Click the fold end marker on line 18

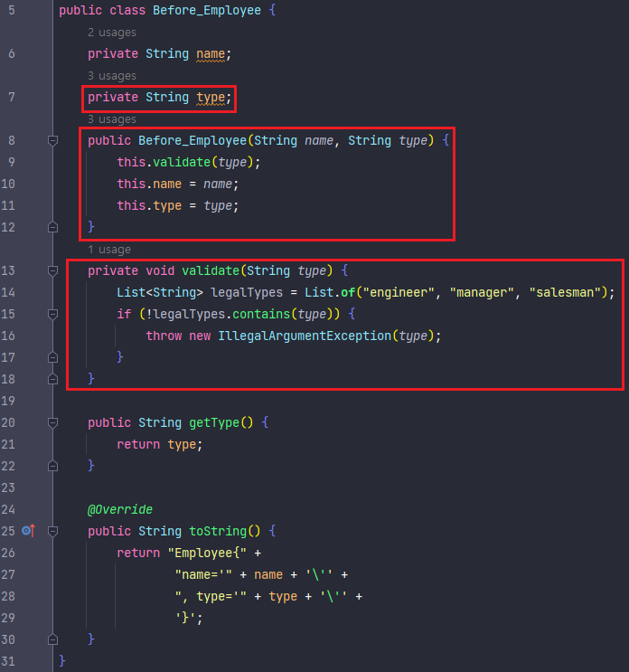(52, 379)
